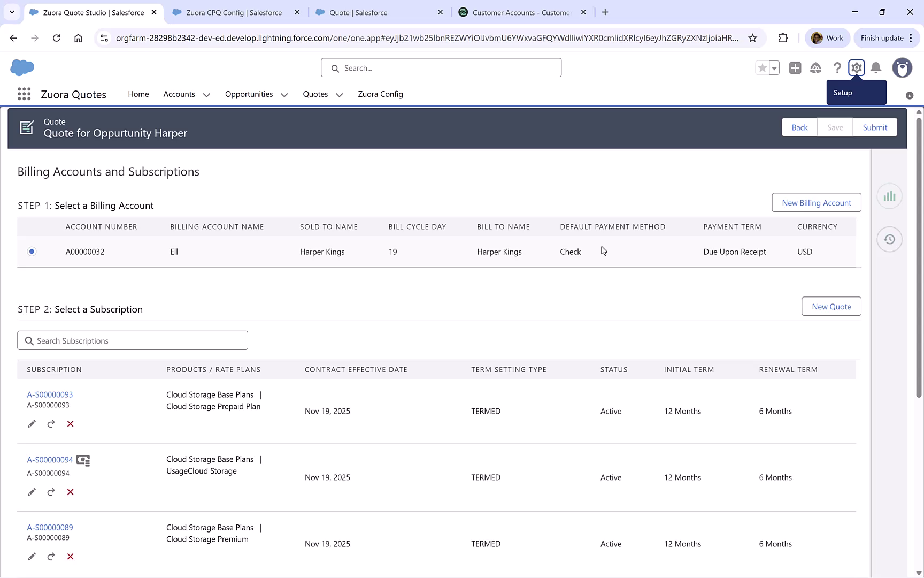
Task: Open the Zuora Config navigation tab
Action: click(380, 94)
